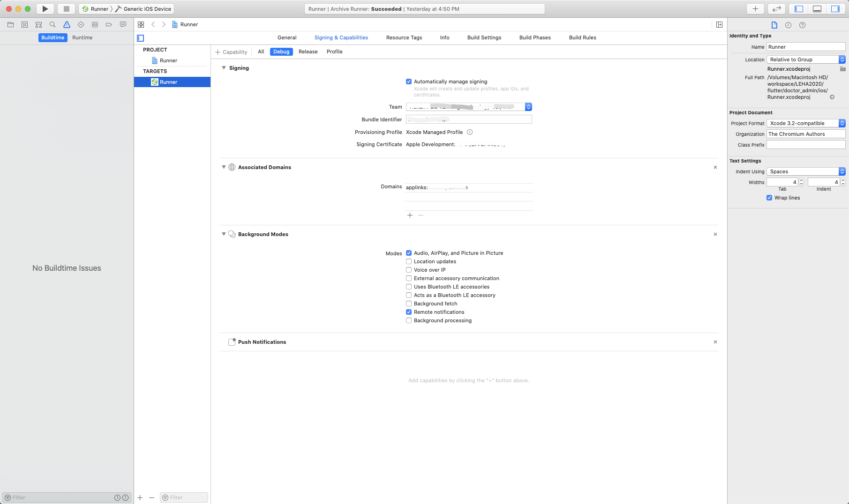Collapse the Signing section

pyautogui.click(x=224, y=68)
